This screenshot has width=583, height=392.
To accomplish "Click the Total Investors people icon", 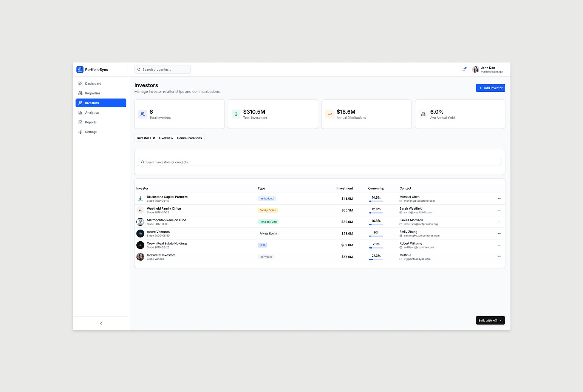I will [x=142, y=114].
